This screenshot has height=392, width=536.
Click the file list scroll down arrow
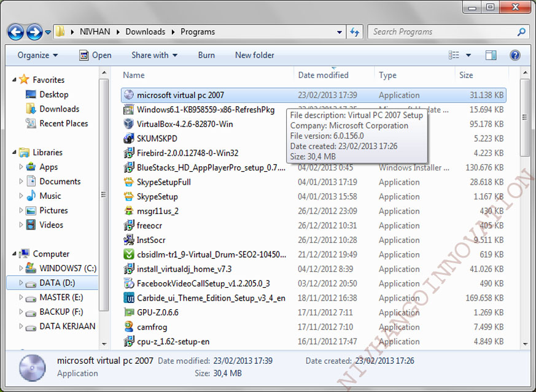coord(525,344)
